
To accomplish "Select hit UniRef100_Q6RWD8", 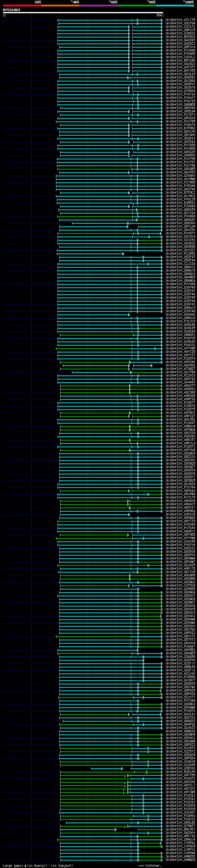I will tap(180, 104).
